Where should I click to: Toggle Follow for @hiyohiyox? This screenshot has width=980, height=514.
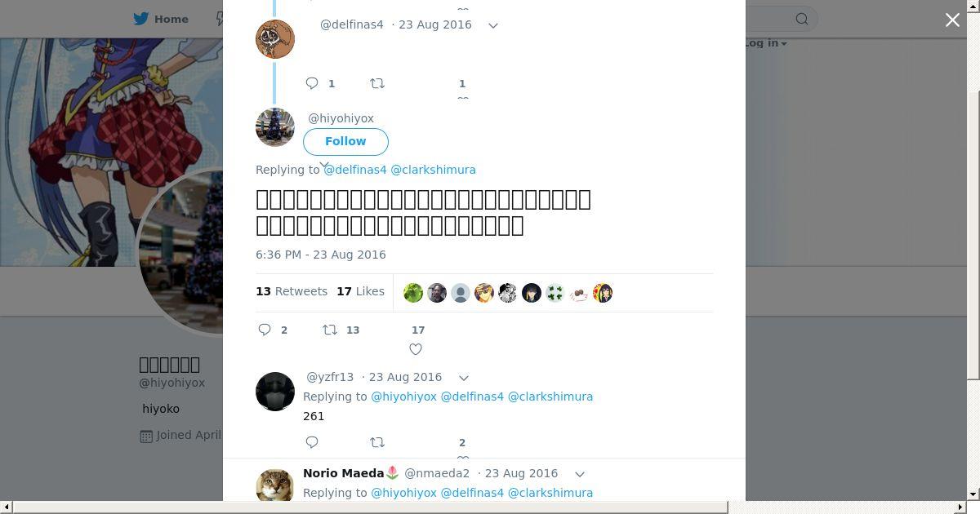345,141
